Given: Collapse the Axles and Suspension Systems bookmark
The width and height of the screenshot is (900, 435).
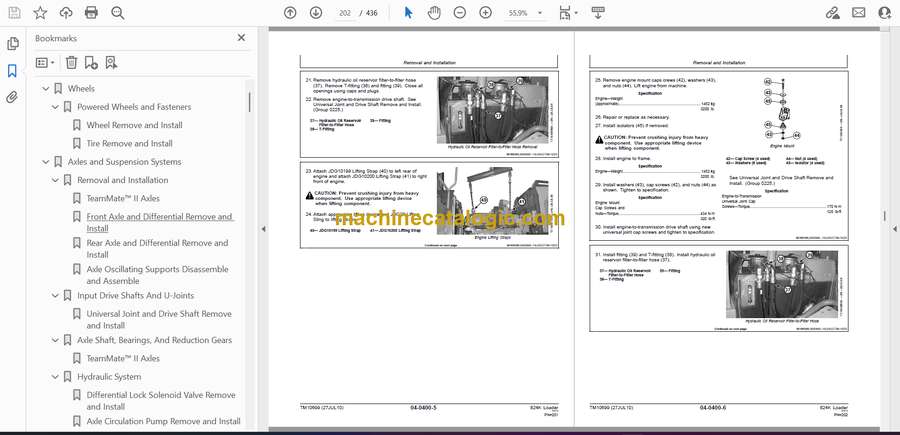Looking at the screenshot, I should click(46, 162).
